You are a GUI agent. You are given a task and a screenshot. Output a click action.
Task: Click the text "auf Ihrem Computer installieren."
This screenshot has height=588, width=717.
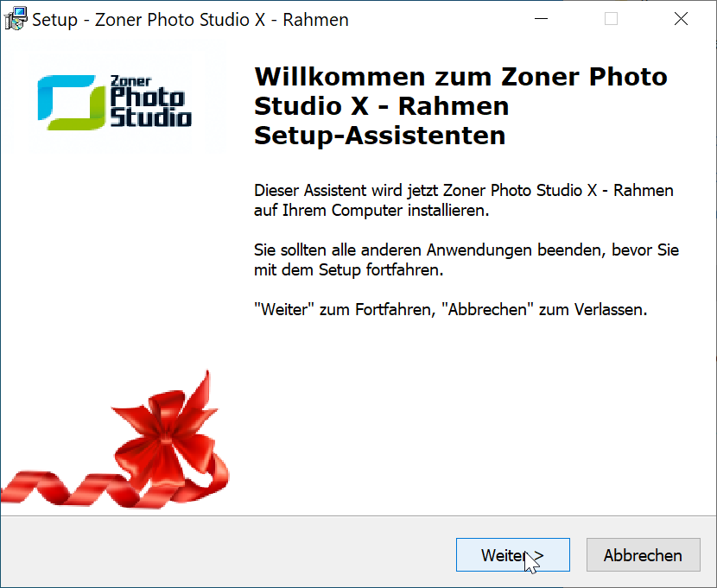coord(371,210)
